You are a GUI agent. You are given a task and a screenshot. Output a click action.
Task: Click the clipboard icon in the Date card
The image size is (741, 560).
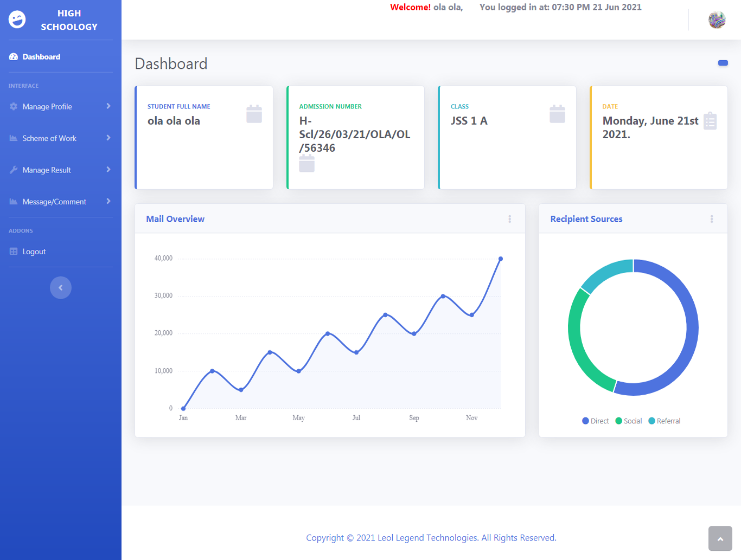coord(710,121)
